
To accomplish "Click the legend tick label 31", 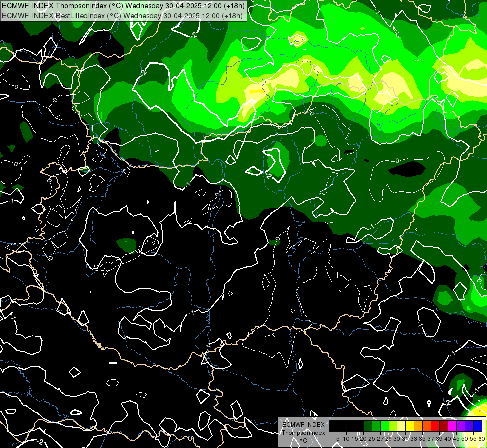I will coord(405,439).
